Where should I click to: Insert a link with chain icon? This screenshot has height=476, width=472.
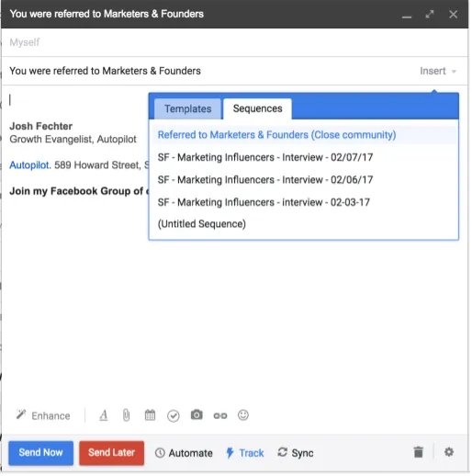220,415
